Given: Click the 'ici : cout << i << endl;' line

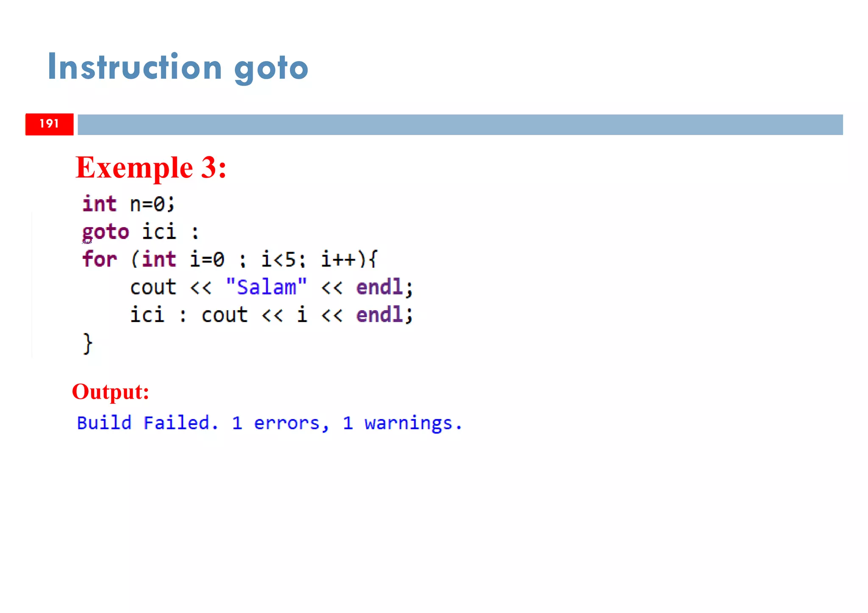Looking at the screenshot, I should click(271, 315).
